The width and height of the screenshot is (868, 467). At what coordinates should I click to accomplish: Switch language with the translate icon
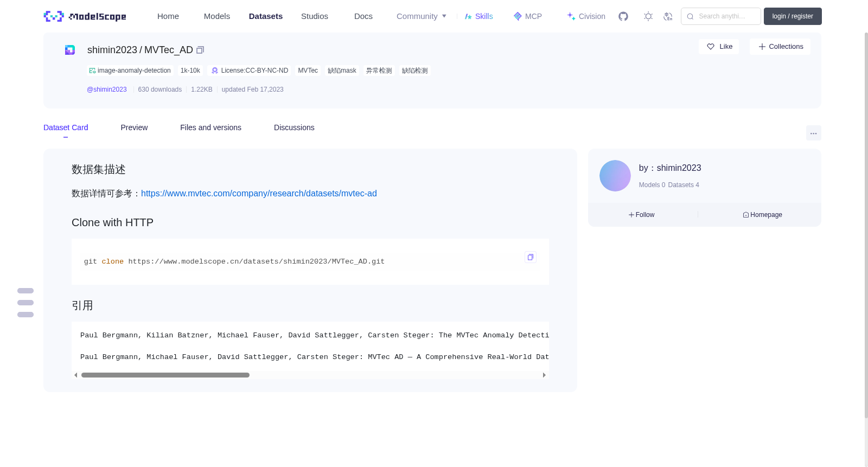point(668,16)
